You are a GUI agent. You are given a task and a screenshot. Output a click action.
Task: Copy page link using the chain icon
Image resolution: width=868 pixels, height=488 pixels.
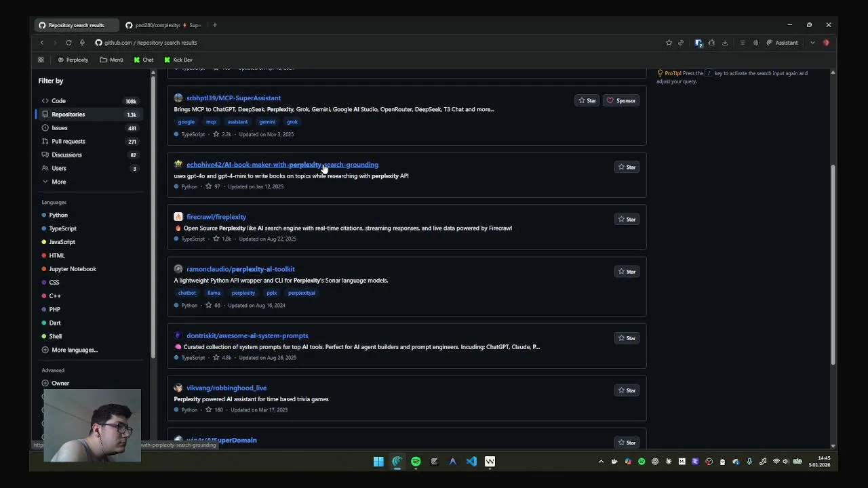point(681,43)
